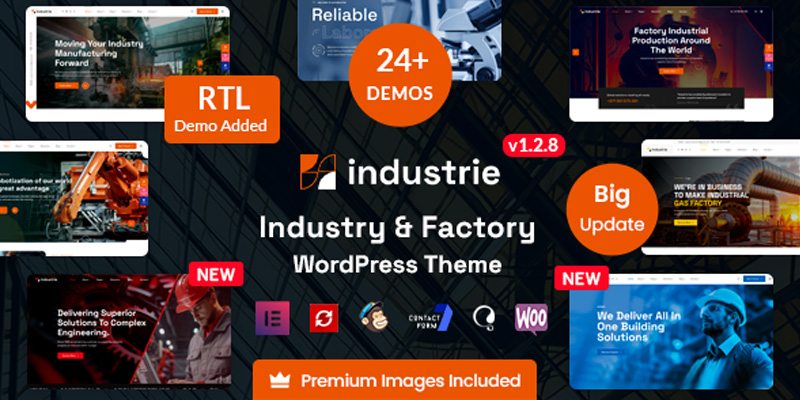Click the industrie logo mark
Screen dimensions: 800x400
[x=318, y=172]
